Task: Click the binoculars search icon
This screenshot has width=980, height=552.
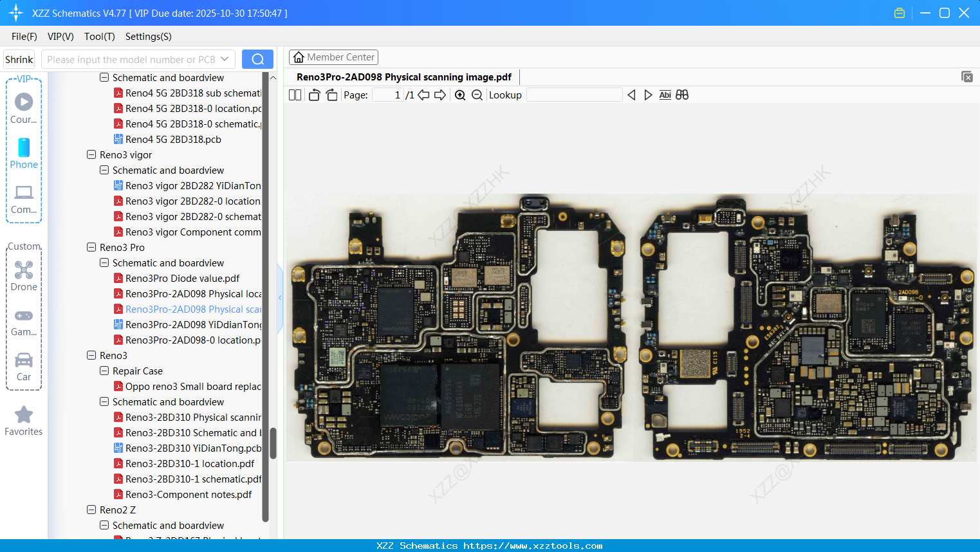Action: coord(682,95)
